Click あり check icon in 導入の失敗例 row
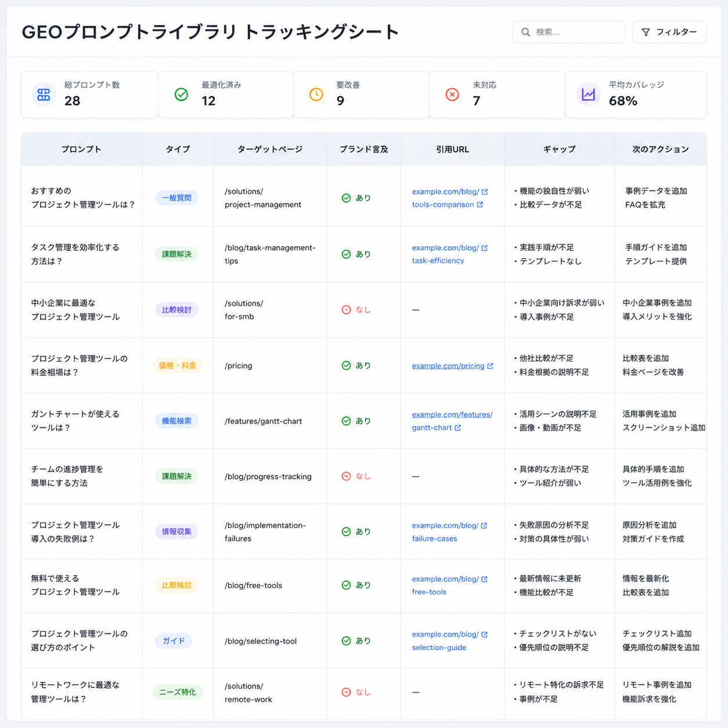This screenshot has height=728, width=728. pyautogui.click(x=346, y=532)
